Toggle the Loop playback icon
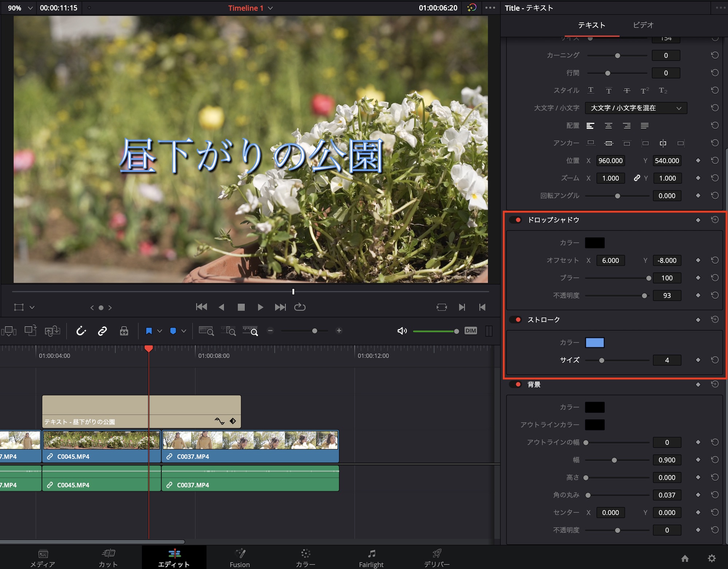This screenshot has height=569, width=728. point(300,307)
